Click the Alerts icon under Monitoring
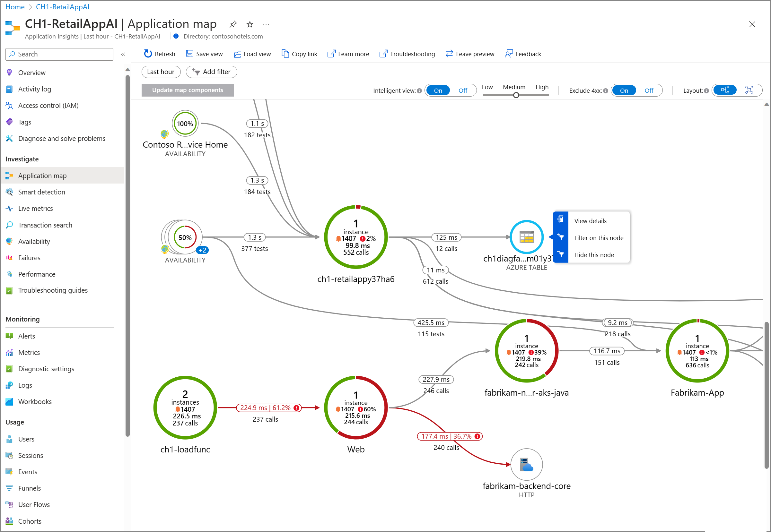 coord(9,336)
